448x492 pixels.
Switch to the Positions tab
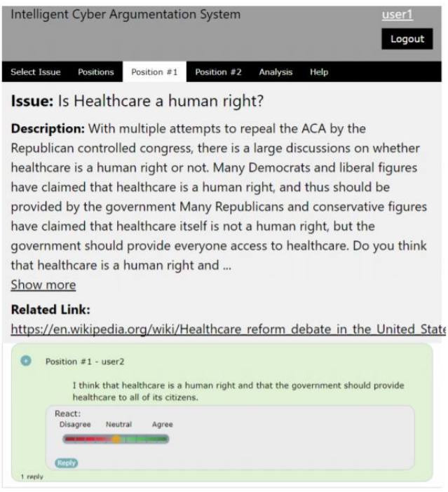[95, 72]
